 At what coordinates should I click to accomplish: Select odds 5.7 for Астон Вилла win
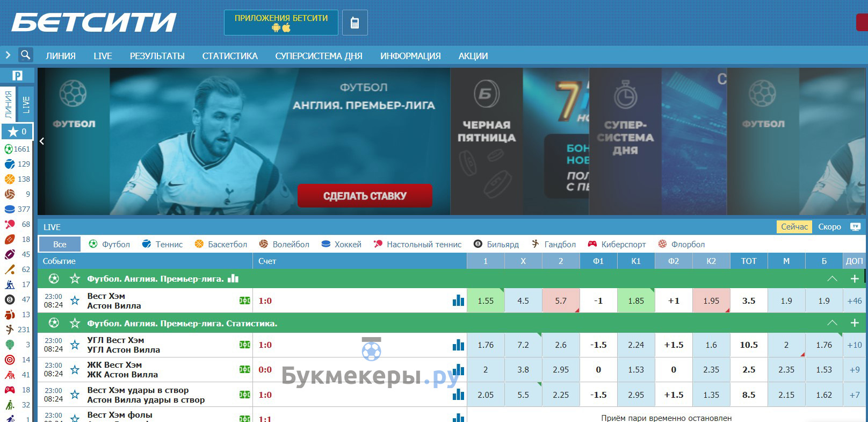click(x=561, y=301)
